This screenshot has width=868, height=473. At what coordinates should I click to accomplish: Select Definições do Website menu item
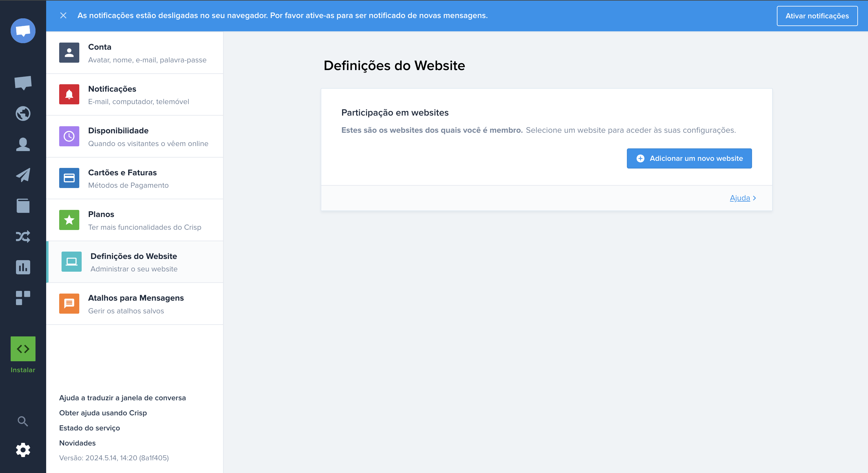(x=134, y=262)
